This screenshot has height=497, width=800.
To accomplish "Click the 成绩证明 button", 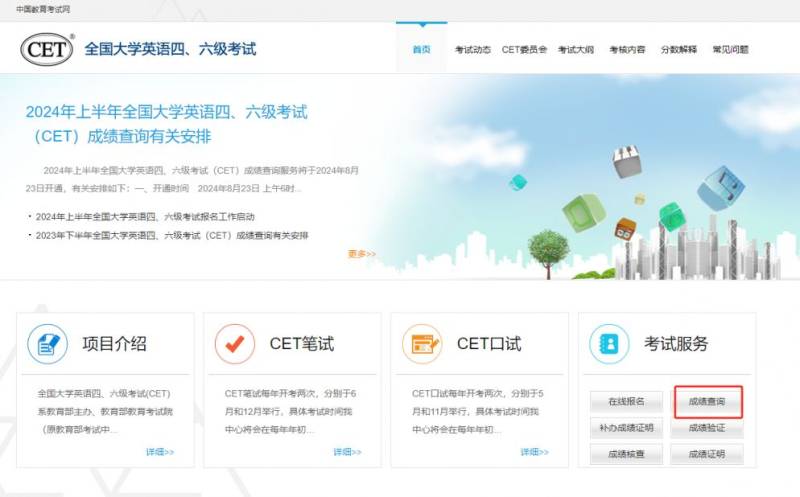I will click(707, 454).
